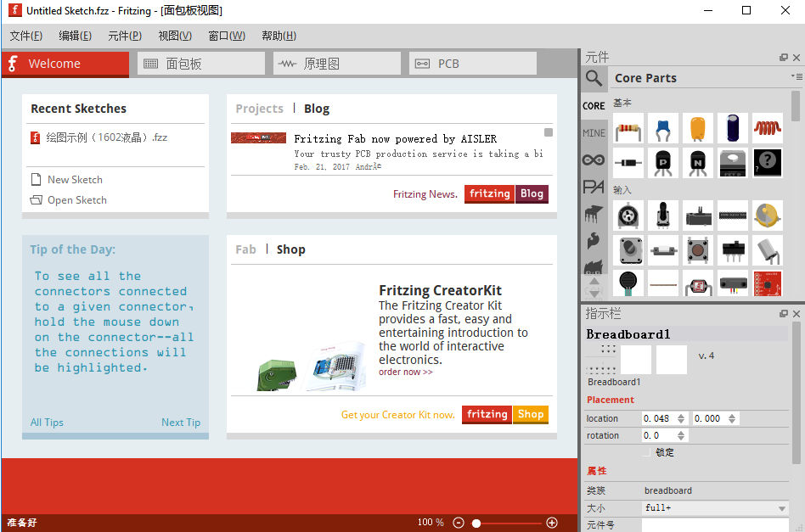Open the 元件(P) menu
This screenshot has width=805, height=532.
coord(125,36)
